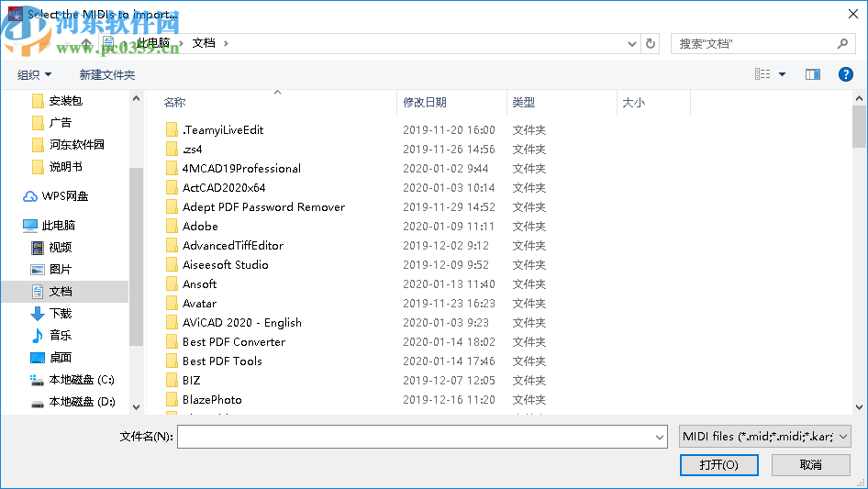This screenshot has height=489, width=868.
Task: Open the view options dropdown arrow
Action: pos(782,74)
